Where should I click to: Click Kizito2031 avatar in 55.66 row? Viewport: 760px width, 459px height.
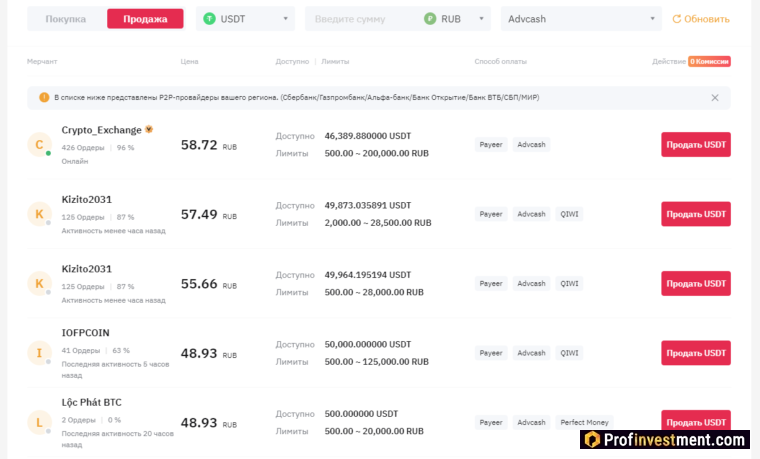click(x=39, y=283)
